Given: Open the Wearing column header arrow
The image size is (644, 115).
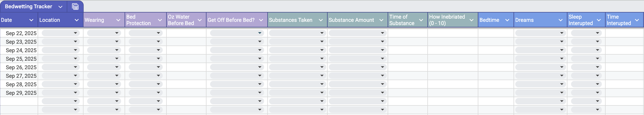Looking at the screenshot, I should (118, 20).
